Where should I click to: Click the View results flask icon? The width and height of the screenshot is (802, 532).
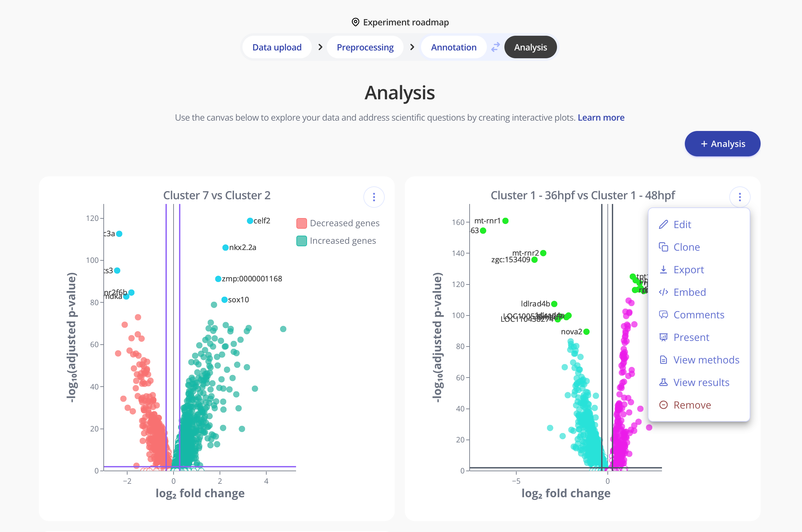coord(663,382)
